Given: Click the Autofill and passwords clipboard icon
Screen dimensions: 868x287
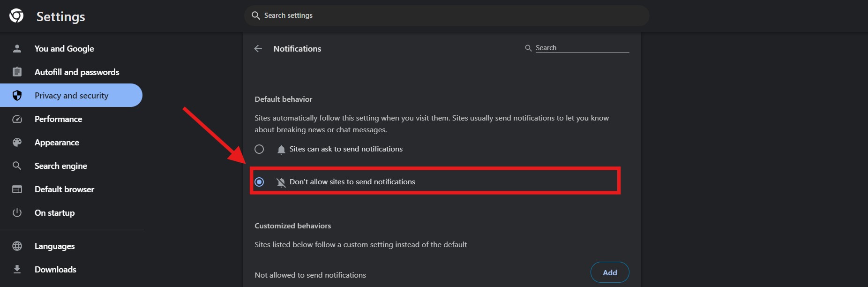Looking at the screenshot, I should point(17,72).
